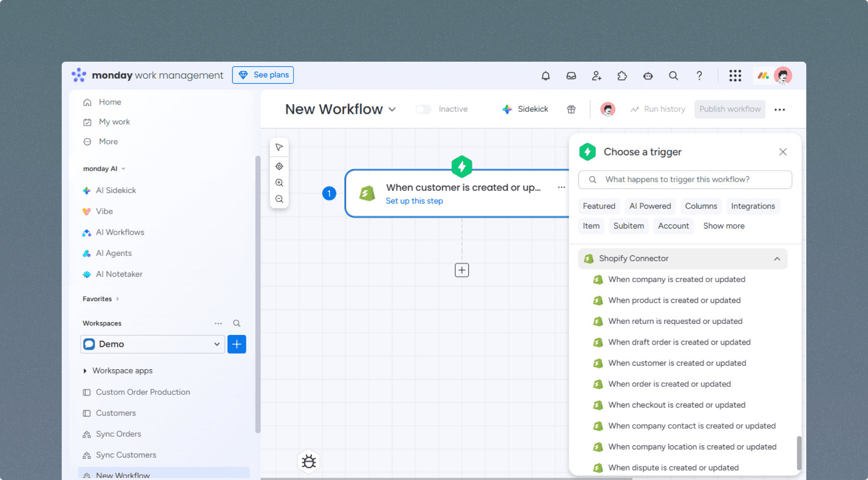Click the See plans button
Viewport: 868px width, 480px height.
point(263,75)
